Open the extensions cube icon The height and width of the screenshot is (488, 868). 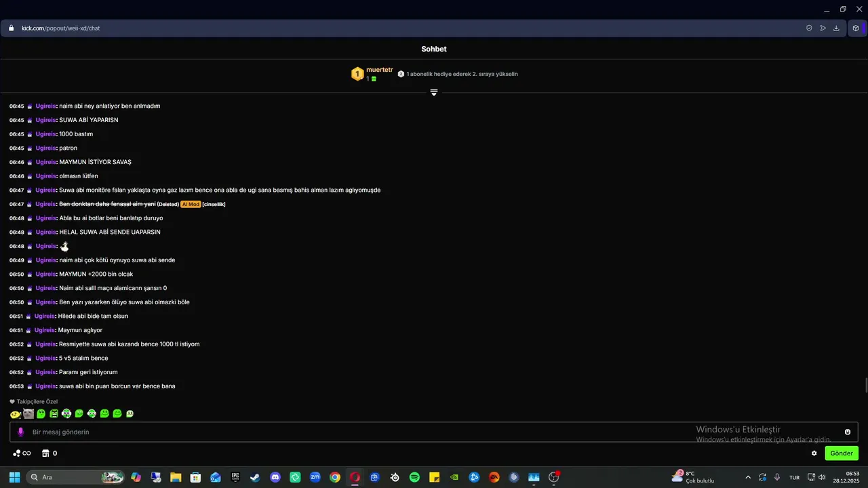(856, 28)
